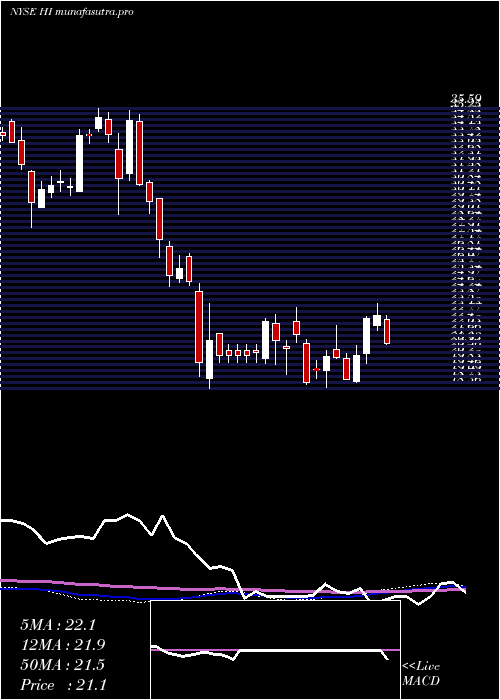The image size is (500, 700).
Task: Click the 'NYSE HI munafasutra.pro' chart title
Action: click(71, 12)
